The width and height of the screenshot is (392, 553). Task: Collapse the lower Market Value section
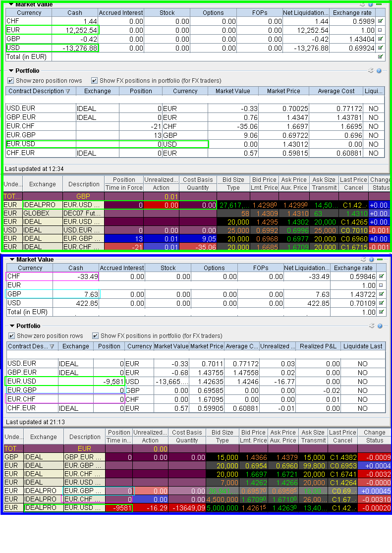(x=11, y=259)
